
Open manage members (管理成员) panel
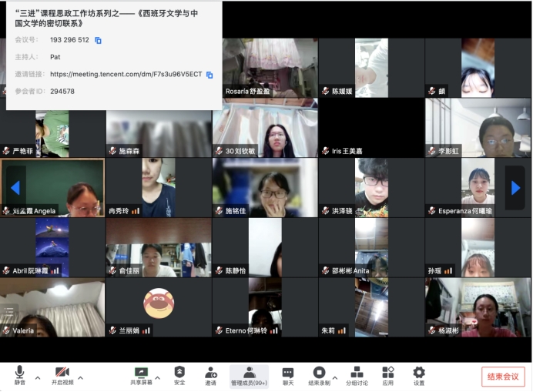(249, 374)
